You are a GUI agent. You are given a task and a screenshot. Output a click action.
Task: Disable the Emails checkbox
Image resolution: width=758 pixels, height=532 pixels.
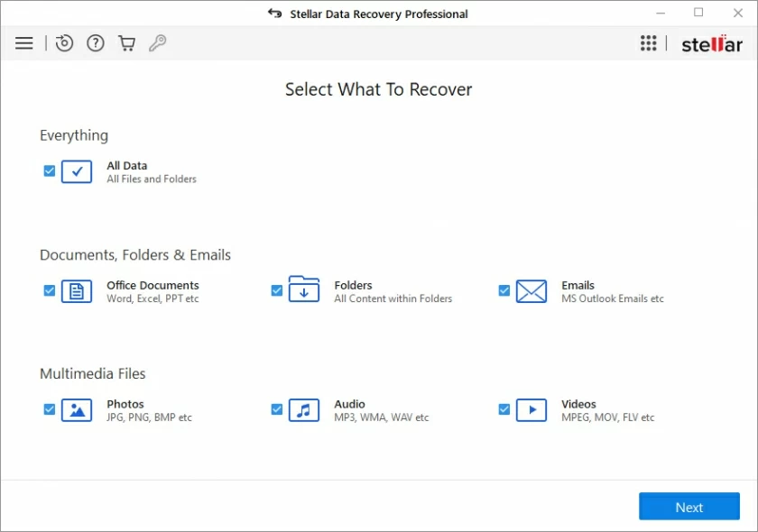504,290
